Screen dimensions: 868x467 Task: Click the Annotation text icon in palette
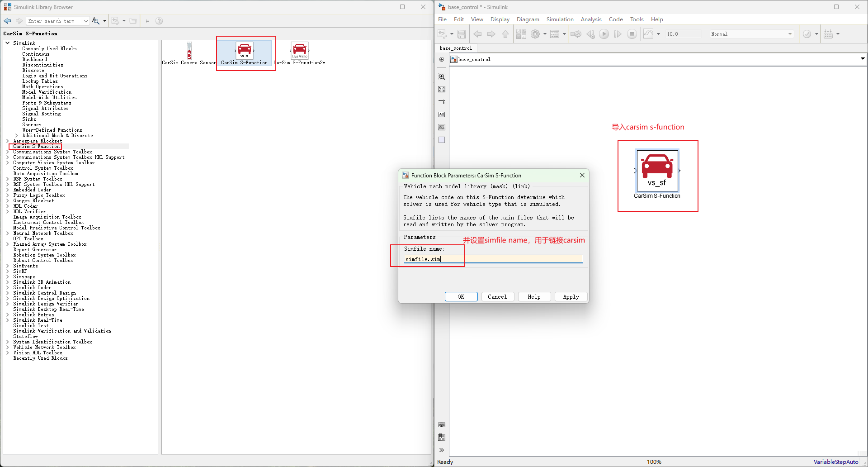click(x=442, y=114)
